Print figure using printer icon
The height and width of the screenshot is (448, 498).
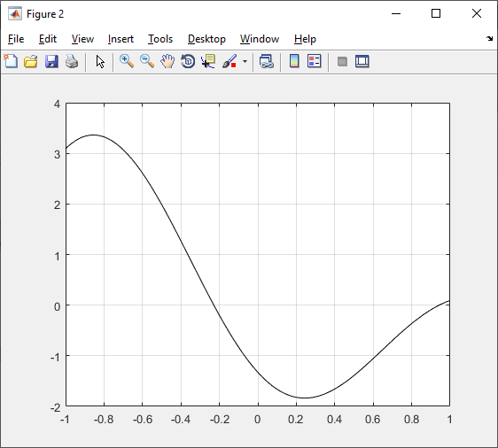coord(72,61)
